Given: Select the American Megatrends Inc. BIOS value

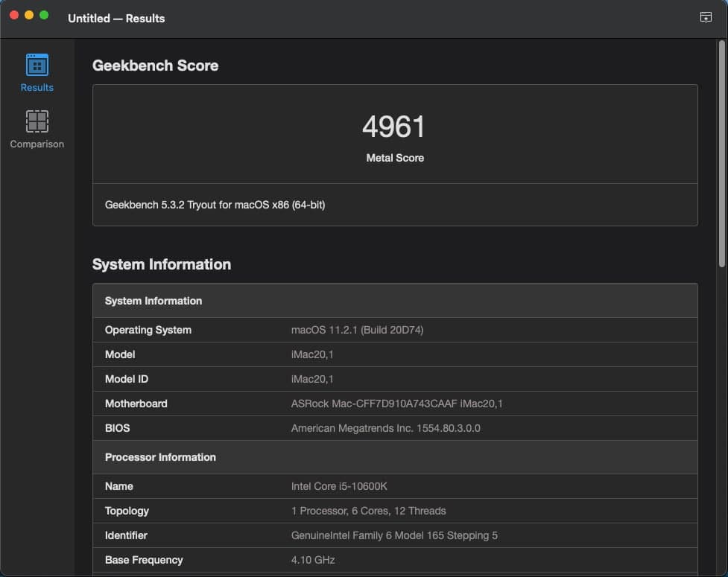Looking at the screenshot, I should pos(385,428).
